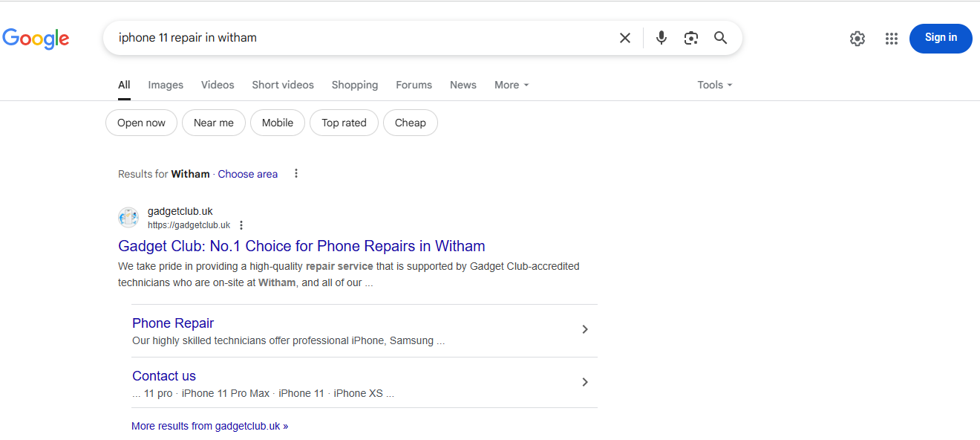This screenshot has height=440, width=980.
Task: Open the Contact us sitelink
Action: (164, 376)
